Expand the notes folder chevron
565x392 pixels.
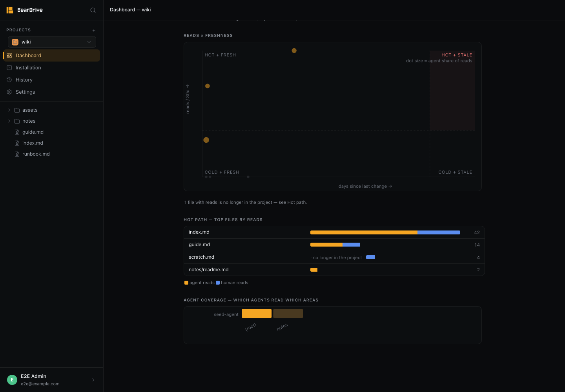[x=9, y=121]
